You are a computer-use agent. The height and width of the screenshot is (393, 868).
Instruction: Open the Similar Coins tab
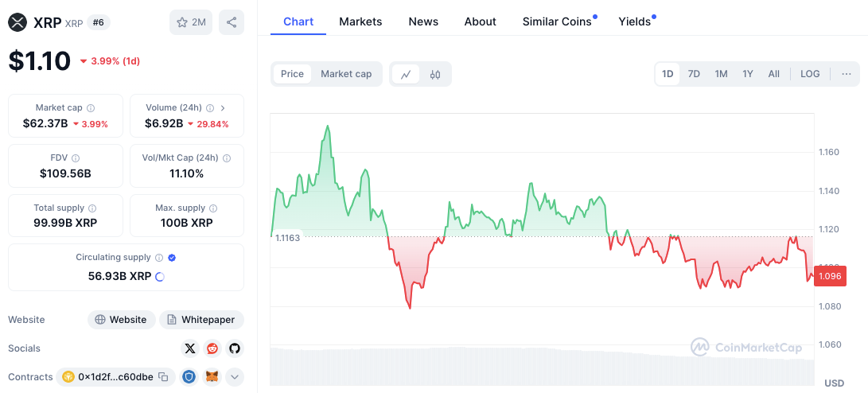click(x=557, y=21)
